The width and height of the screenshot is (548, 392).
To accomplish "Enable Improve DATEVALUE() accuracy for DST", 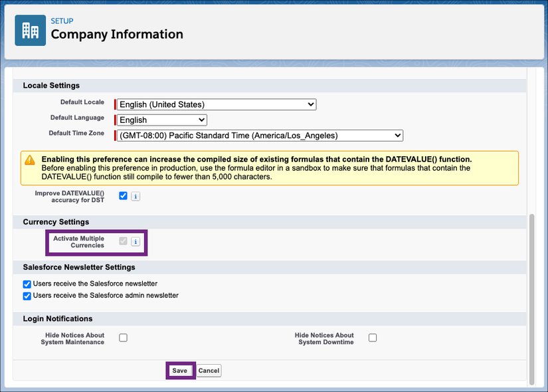I will (122, 195).
